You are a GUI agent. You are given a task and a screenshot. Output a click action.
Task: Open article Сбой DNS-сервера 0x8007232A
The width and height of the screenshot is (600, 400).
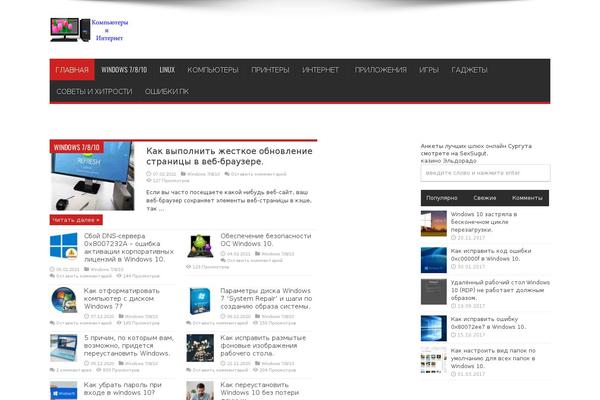pos(129,248)
